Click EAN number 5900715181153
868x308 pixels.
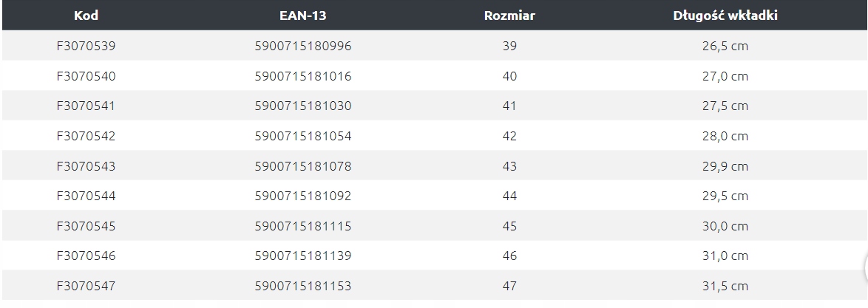pyautogui.click(x=303, y=286)
